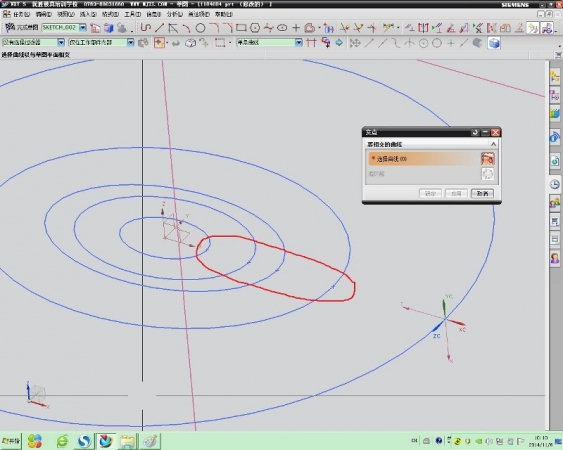The height and width of the screenshot is (450, 563).
Task: Open the Help menu
Action: click(x=224, y=14)
